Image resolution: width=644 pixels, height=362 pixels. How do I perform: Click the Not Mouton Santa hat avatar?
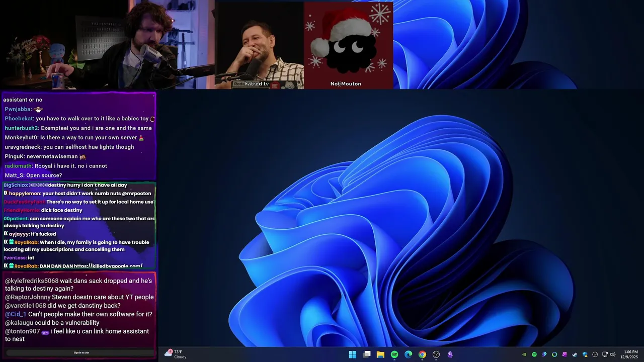coord(348,45)
